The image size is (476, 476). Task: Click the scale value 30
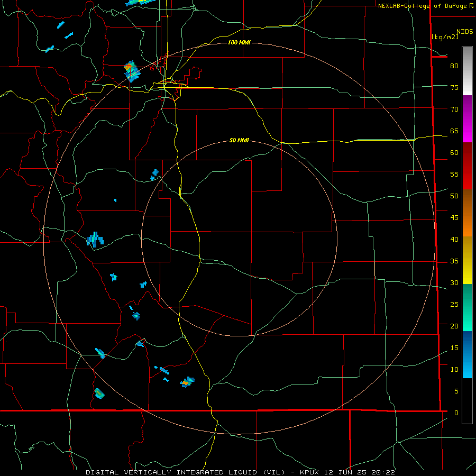pyautogui.click(x=454, y=282)
